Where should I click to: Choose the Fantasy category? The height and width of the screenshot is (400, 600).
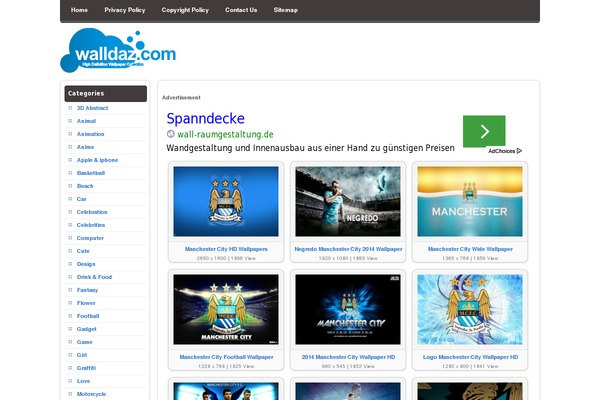pos(87,290)
